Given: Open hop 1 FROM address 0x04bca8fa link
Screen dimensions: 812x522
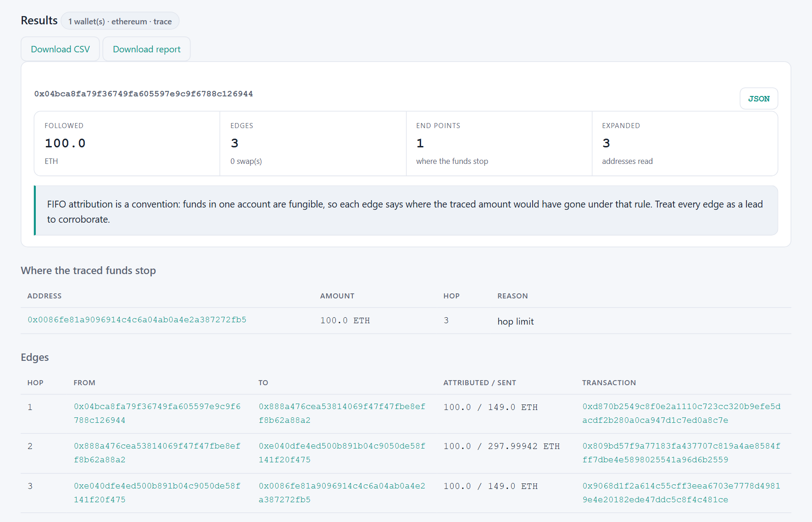Looking at the screenshot, I should point(157,413).
